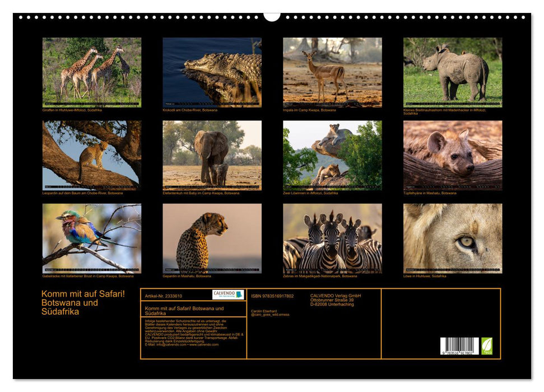Viewport: 544px width, 392px height.
Task: Open the lion eye close-up thumbnail
Action: coord(453,239)
